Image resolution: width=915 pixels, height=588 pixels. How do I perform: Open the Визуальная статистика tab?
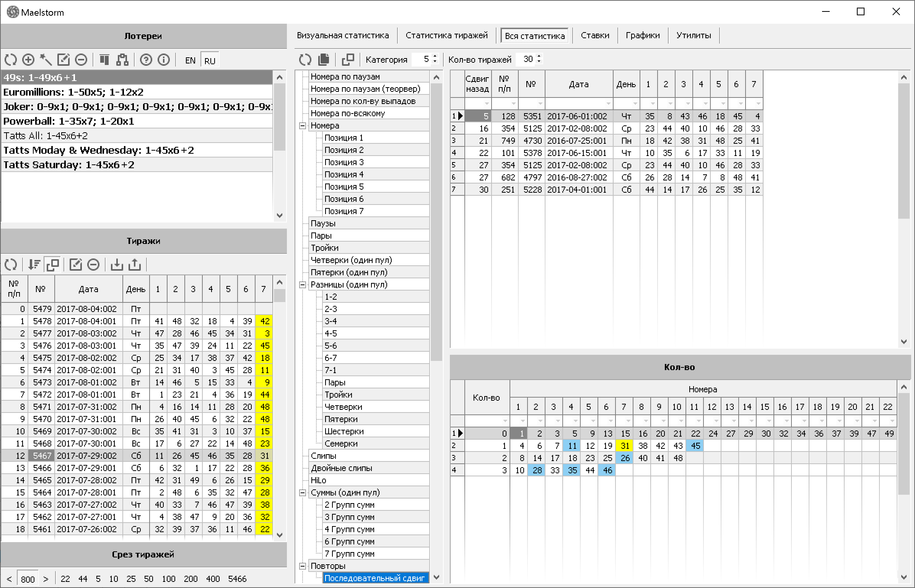pyautogui.click(x=343, y=36)
